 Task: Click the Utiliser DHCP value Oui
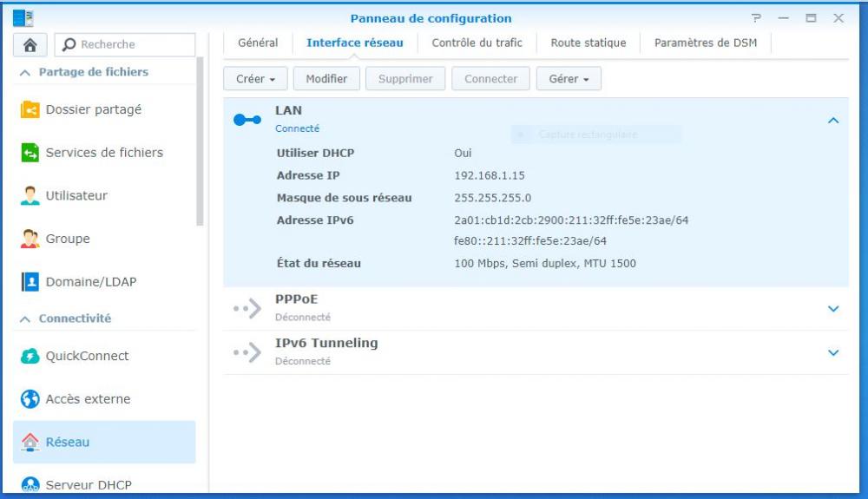(x=463, y=154)
